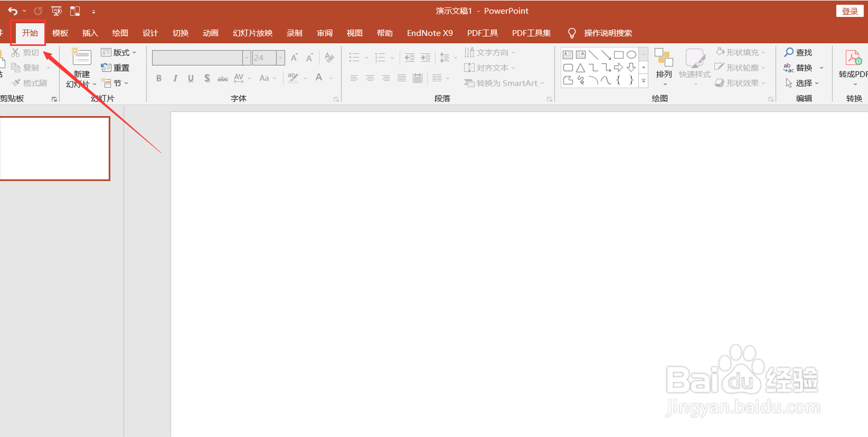868x437 pixels.
Task: Click the text highlight color button
Action: click(293, 78)
